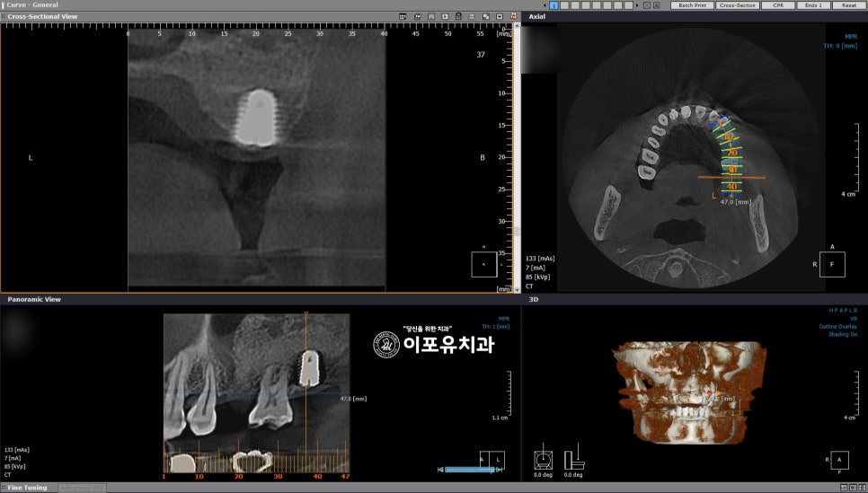Click the orientation cube in 3D view
868x493 pixels.
[839, 460]
